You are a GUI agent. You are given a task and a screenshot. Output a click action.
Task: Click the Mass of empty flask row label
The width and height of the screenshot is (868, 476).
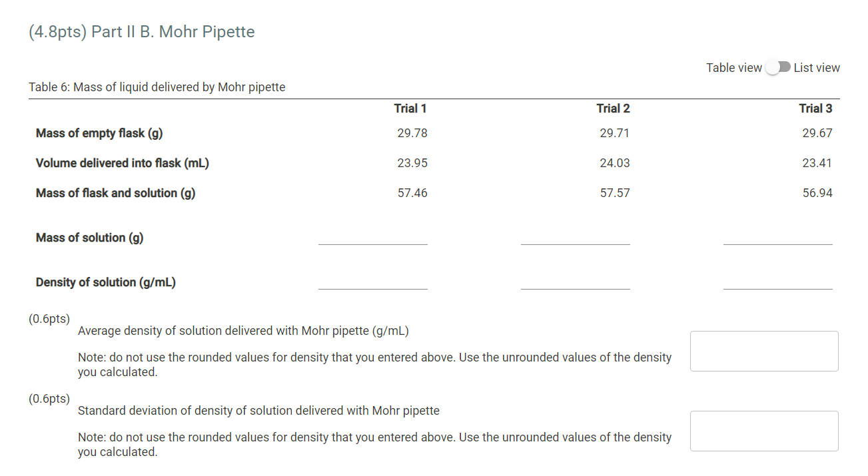(99, 132)
